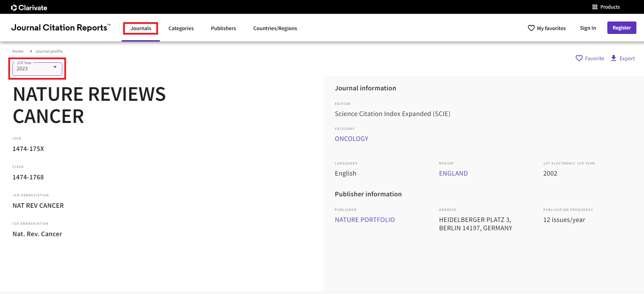Click the 12 issues/year frequency

(564, 220)
